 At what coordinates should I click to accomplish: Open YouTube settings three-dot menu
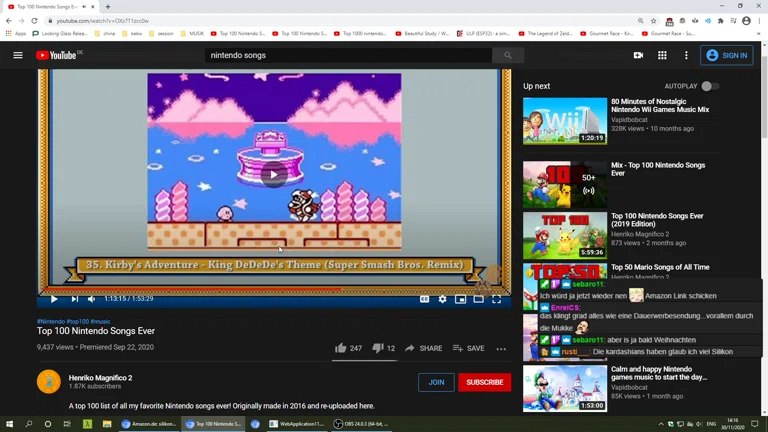(x=686, y=56)
